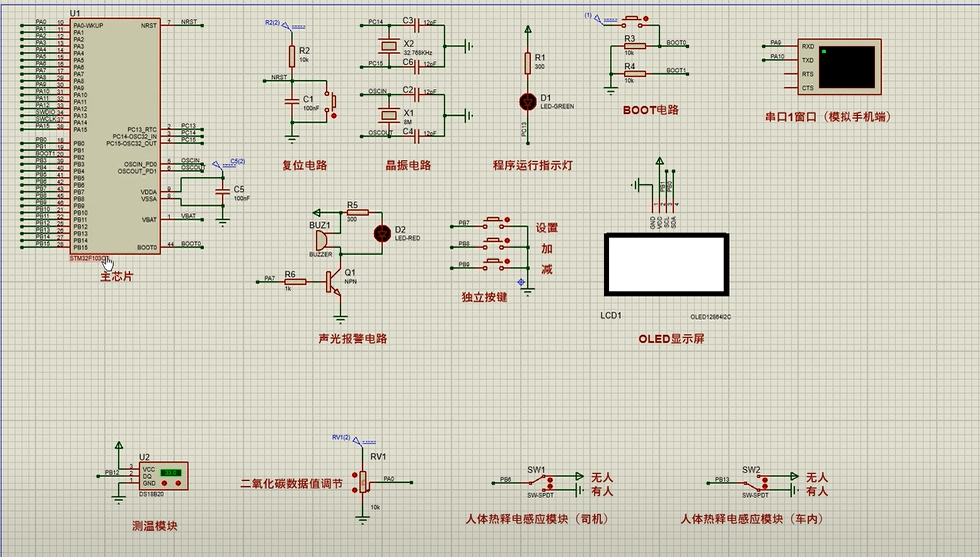The height and width of the screenshot is (557, 980).
Task: Select resistor R1 above the green LED
Action: click(528, 63)
